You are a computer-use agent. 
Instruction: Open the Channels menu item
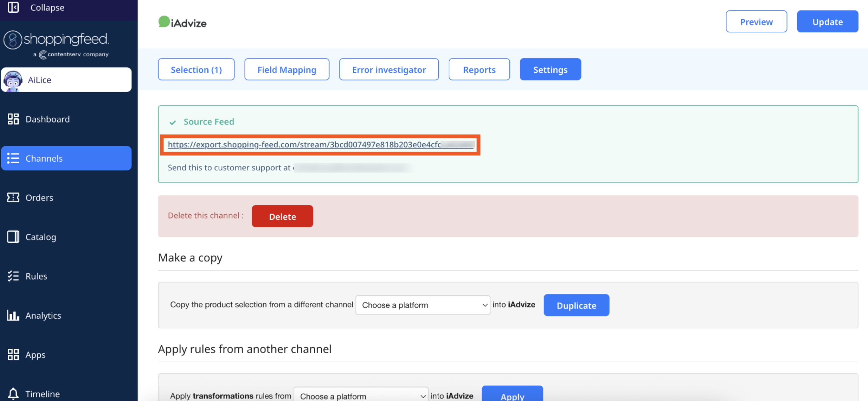(66, 158)
